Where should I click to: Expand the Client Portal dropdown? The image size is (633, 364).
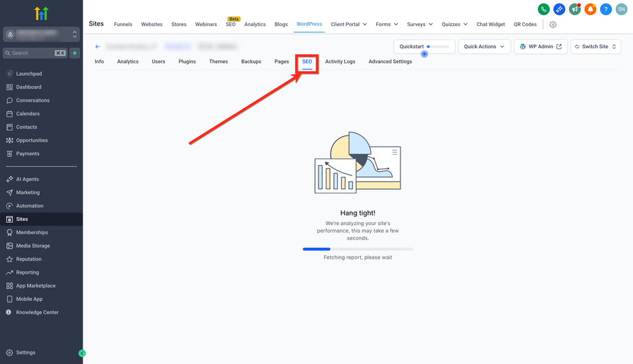coord(349,24)
